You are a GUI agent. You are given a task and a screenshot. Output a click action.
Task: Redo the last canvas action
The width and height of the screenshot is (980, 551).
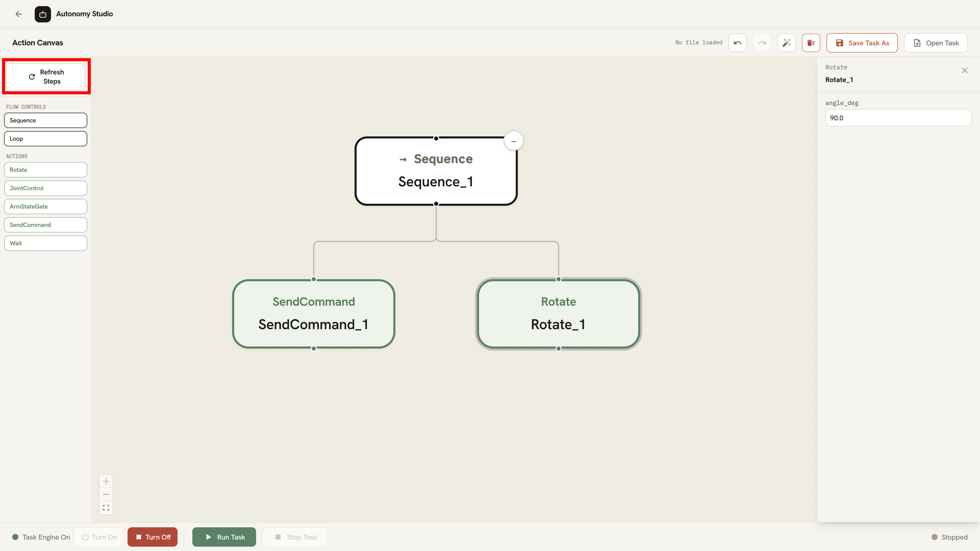click(762, 43)
